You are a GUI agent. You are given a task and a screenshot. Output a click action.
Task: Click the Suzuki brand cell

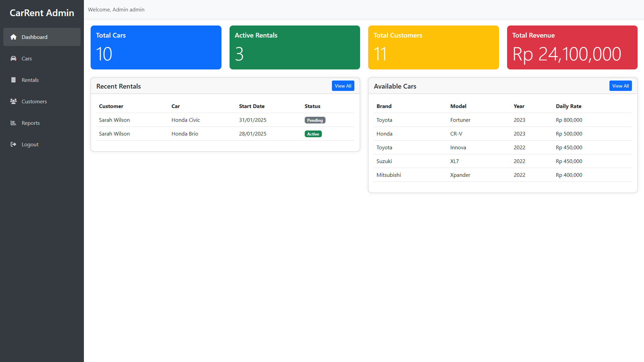tap(384, 161)
